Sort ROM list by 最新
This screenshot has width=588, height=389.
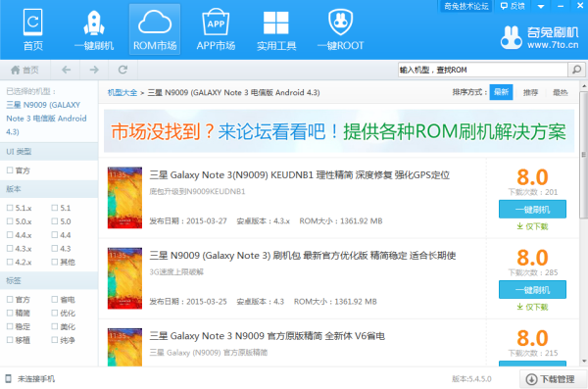(501, 92)
